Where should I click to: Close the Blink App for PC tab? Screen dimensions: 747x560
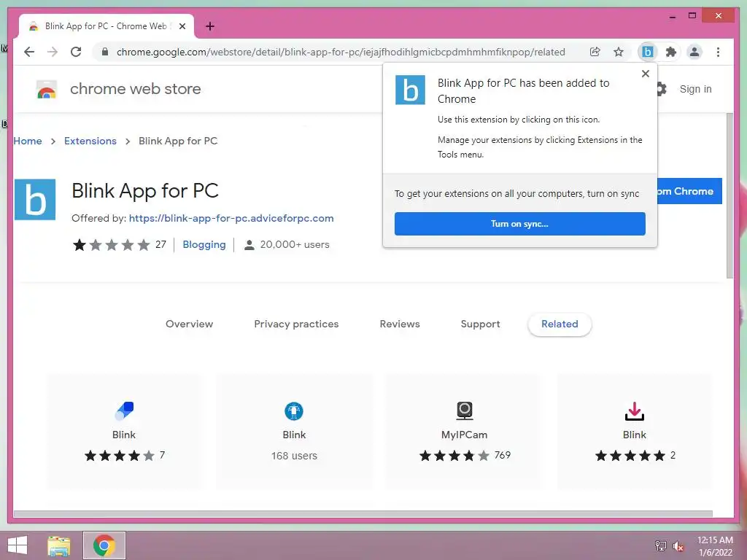(x=182, y=26)
